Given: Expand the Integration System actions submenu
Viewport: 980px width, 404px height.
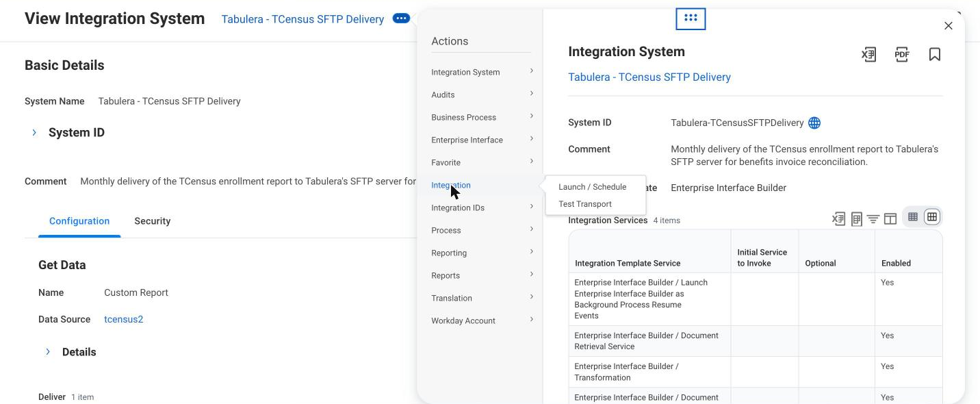Looking at the screenshot, I should [532, 71].
